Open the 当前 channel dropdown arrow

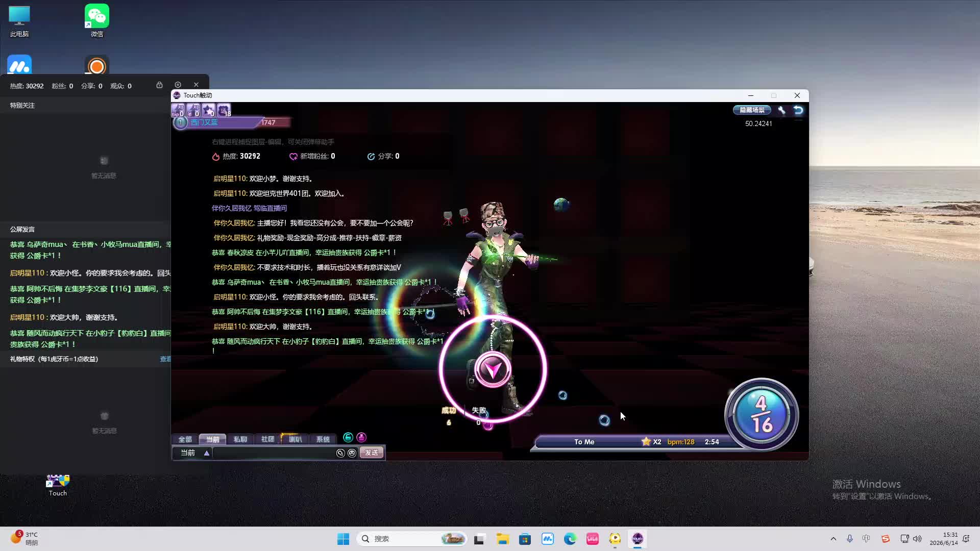tap(207, 453)
